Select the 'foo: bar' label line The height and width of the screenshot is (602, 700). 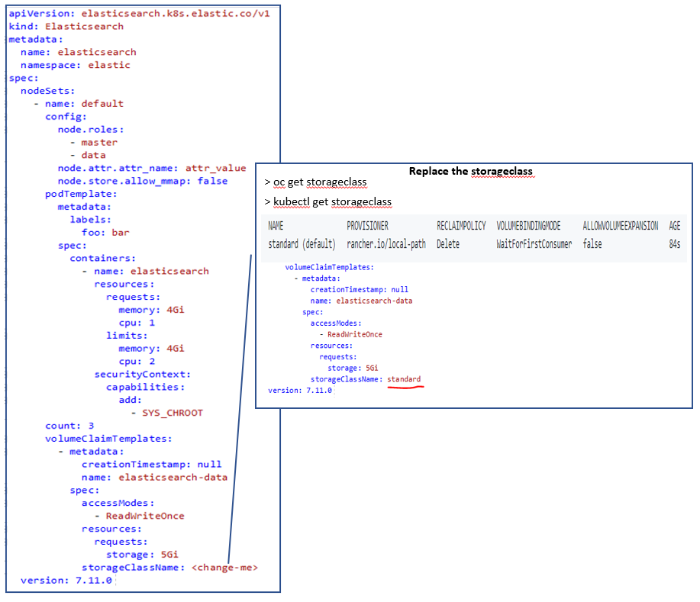105,233
